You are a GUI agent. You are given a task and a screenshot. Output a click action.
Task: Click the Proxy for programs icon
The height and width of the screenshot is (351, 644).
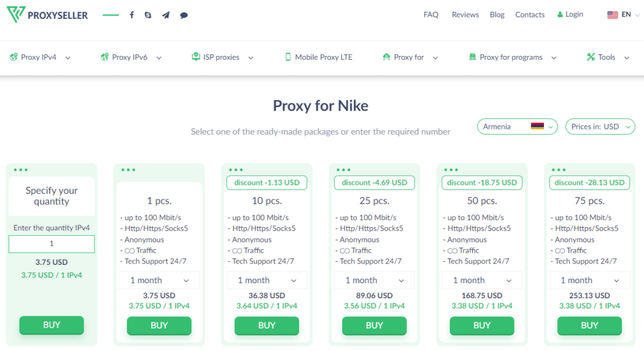[x=472, y=57]
